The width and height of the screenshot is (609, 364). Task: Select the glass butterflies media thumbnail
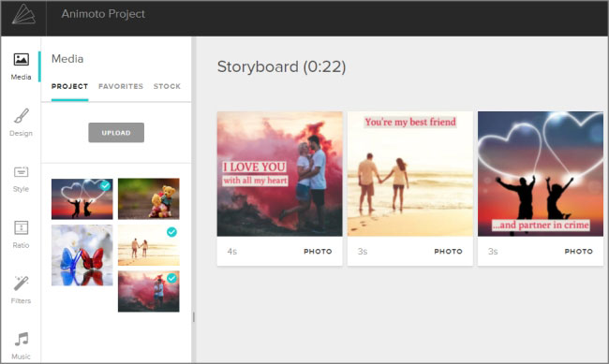tap(82, 255)
